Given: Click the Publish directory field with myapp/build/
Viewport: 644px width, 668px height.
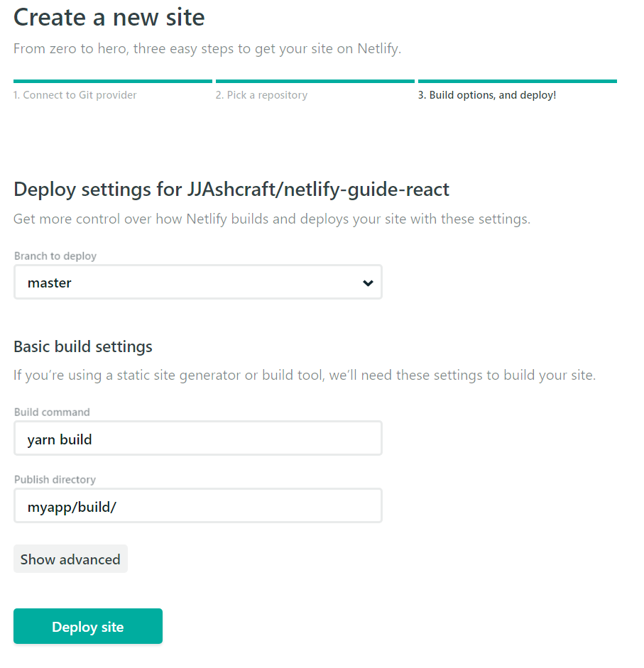Looking at the screenshot, I should (197, 506).
